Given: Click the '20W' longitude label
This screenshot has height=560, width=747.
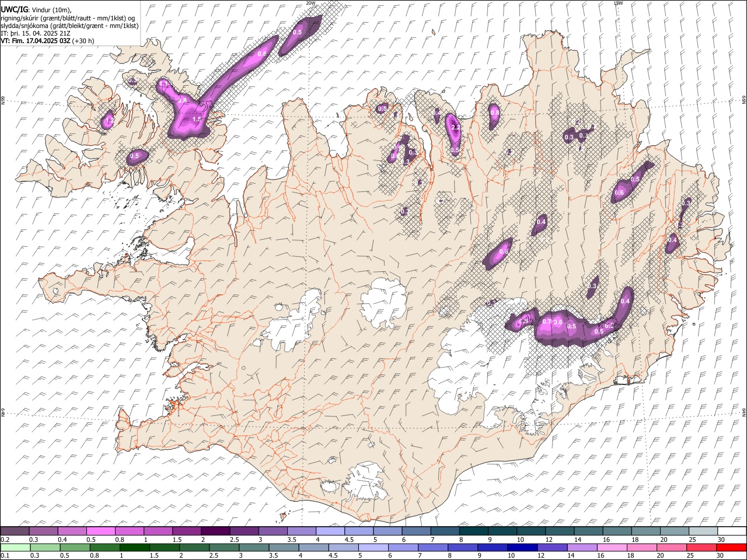Looking at the screenshot, I should (310, 3).
